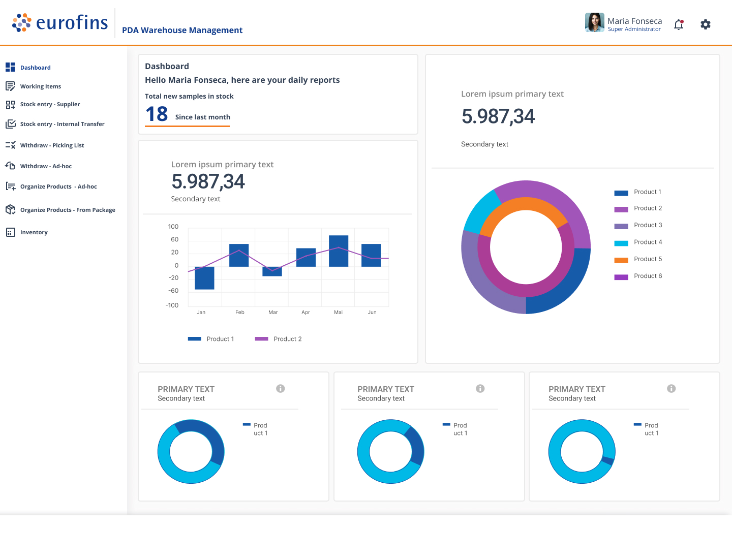Click the PDA Warehouse Management title
This screenshot has width=732, height=560.
[x=182, y=30]
